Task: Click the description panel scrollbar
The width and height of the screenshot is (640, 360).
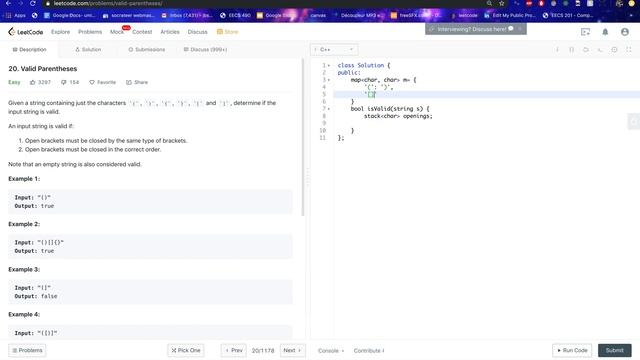Action: click(303, 137)
